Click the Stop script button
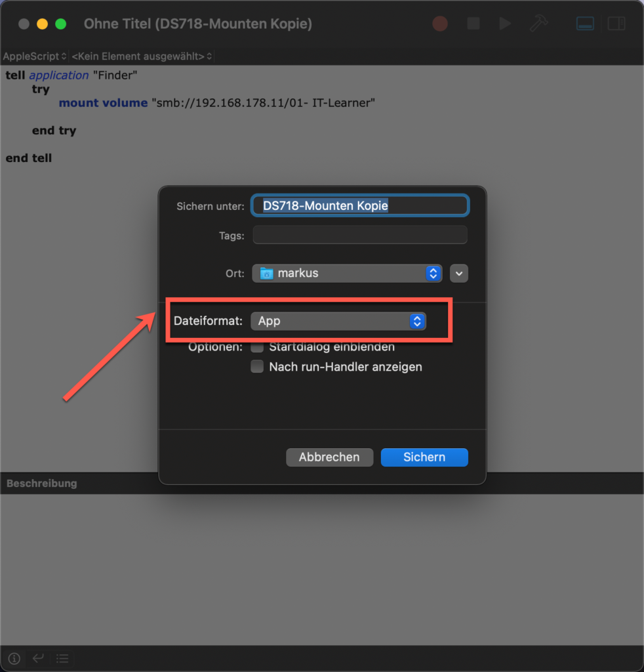Viewport: 644px width, 672px height. pos(473,24)
